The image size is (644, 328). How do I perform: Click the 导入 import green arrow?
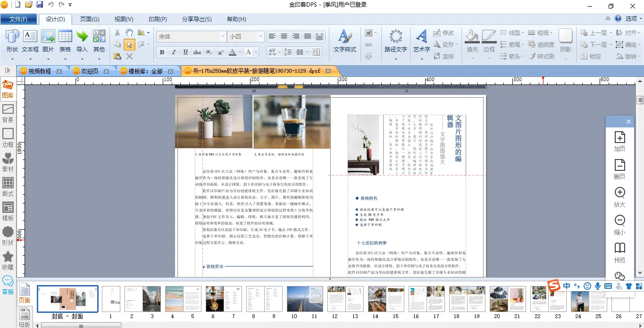click(x=82, y=41)
